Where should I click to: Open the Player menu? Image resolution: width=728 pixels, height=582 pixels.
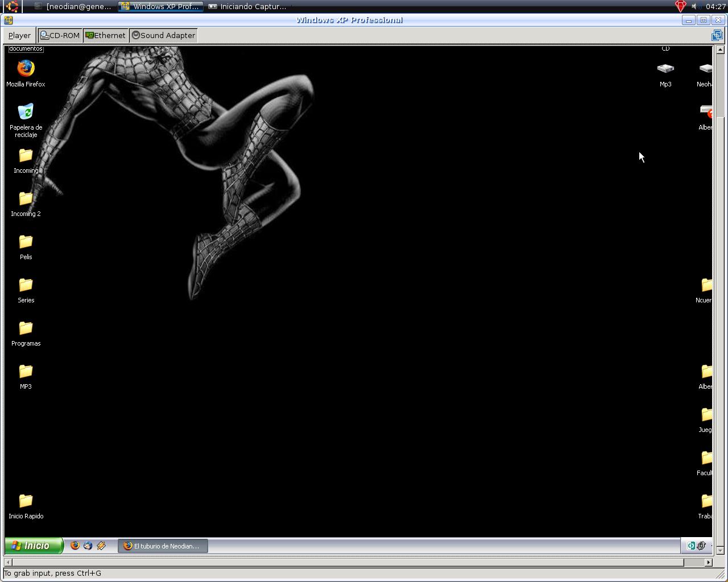click(x=19, y=35)
